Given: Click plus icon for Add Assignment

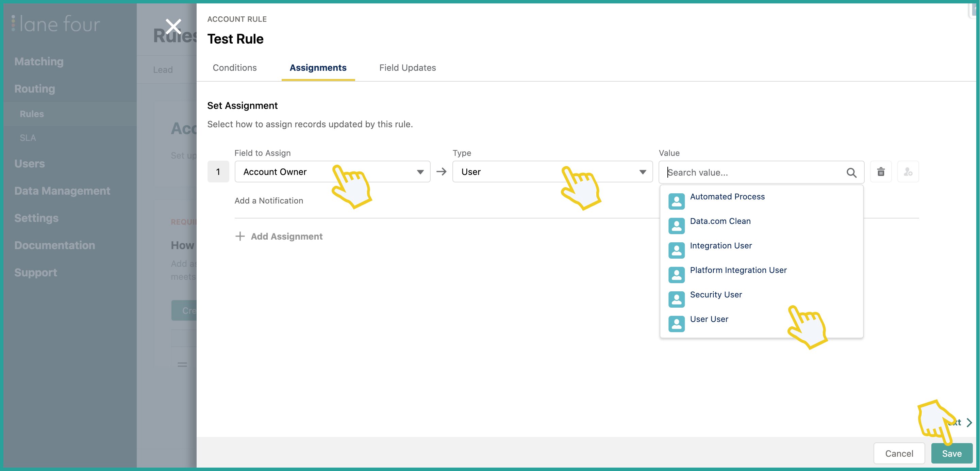Looking at the screenshot, I should click(240, 237).
